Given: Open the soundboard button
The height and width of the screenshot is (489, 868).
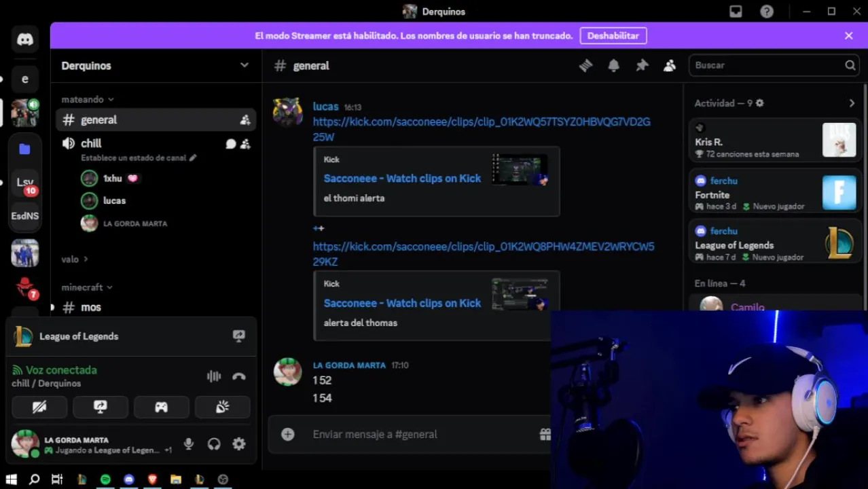Looking at the screenshot, I should (222, 407).
